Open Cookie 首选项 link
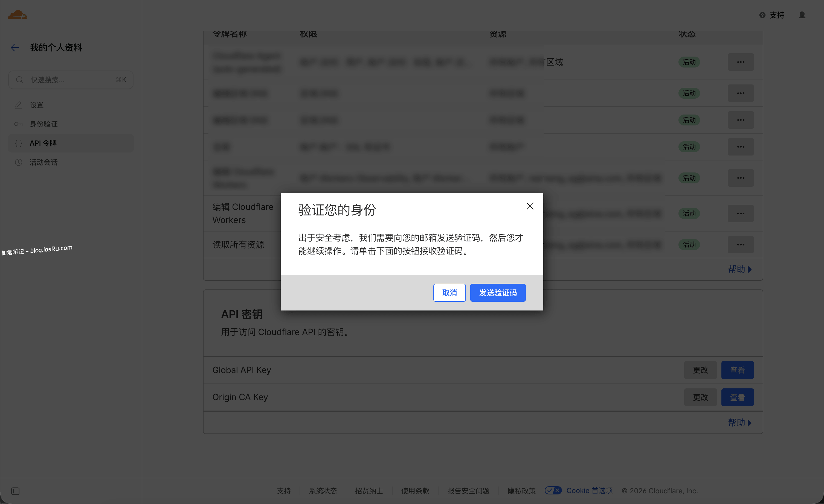This screenshot has width=824, height=504. 589,491
